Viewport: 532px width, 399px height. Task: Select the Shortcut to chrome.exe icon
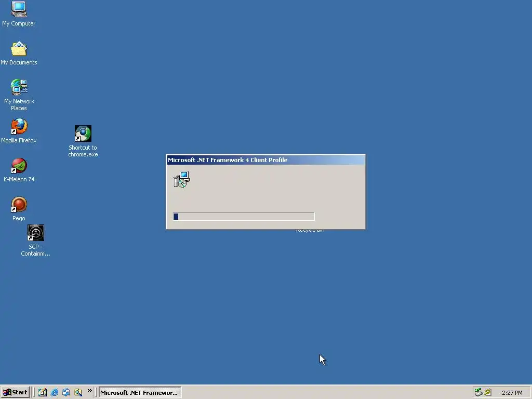(83, 134)
